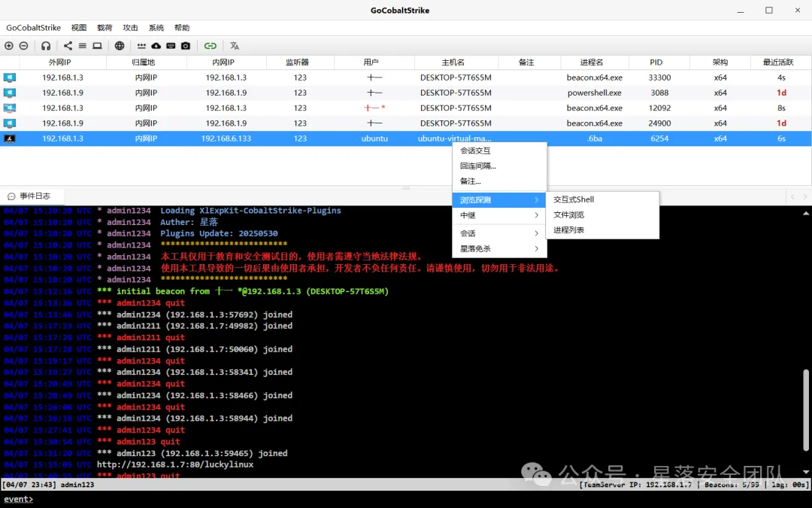Open the 载荷 menu
Viewport: 812px width, 508px height.
(105, 28)
